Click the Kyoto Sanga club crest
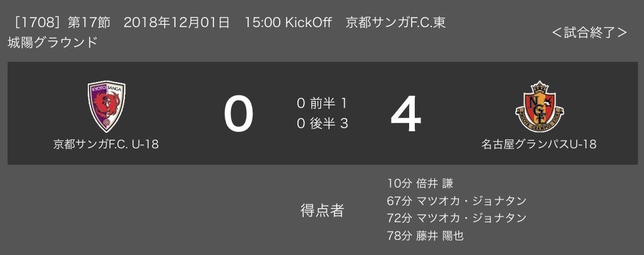644x255 pixels. [105, 106]
